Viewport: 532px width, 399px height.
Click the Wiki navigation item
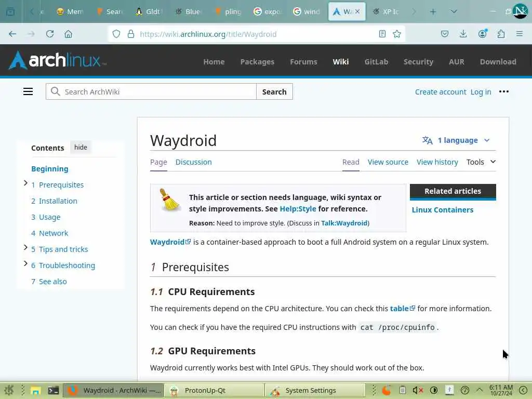pos(341,62)
